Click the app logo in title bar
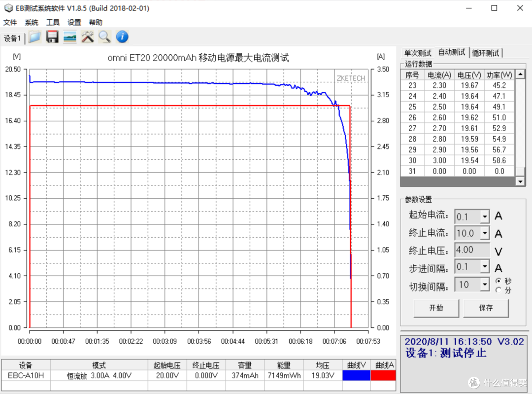Screen dimensions: 532x394 click(x=8, y=8)
